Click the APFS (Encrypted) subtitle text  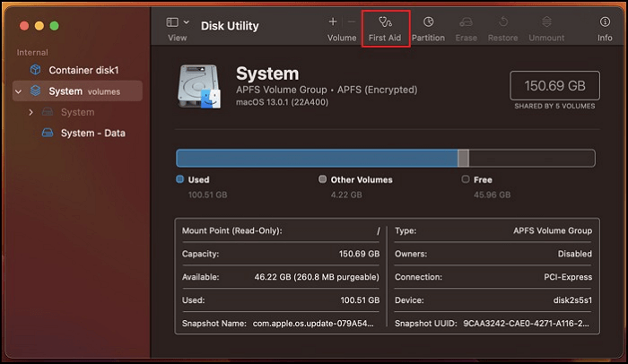[377, 90]
